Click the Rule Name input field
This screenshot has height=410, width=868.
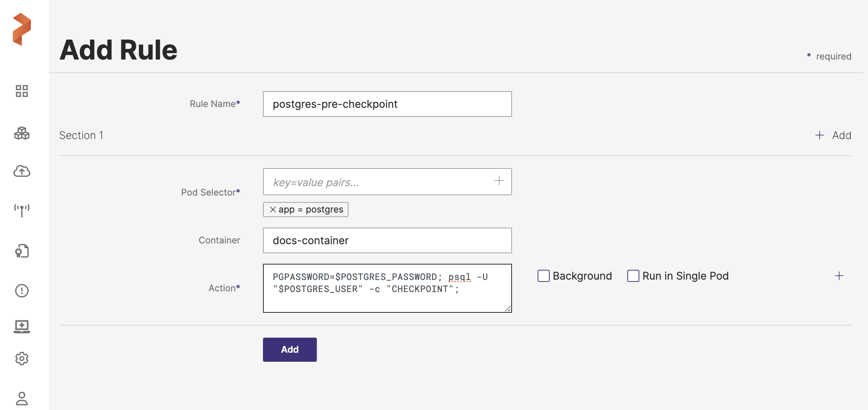[x=387, y=104]
